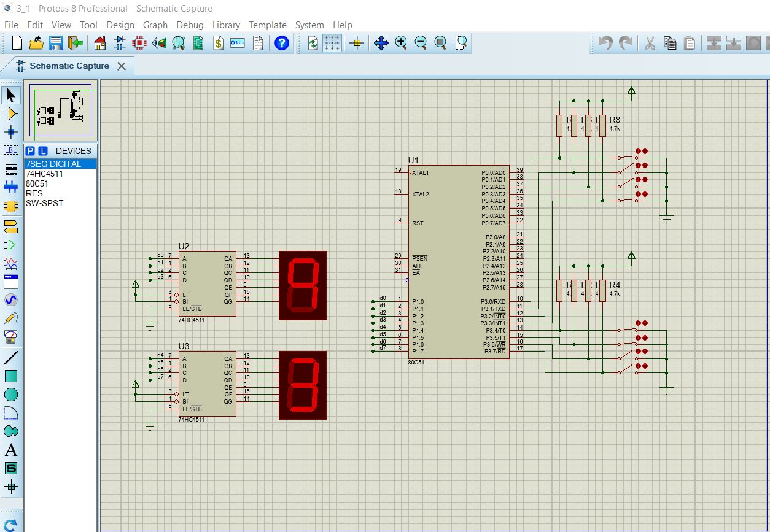This screenshot has width=770, height=532.
Task: Select 80C51 in the DEVICES list
Action: (x=38, y=183)
